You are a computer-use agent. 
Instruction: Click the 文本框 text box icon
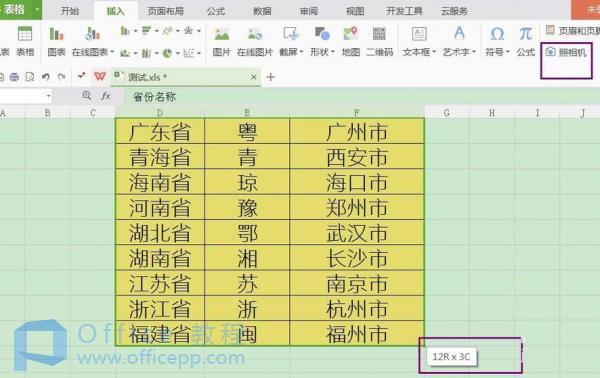tap(419, 34)
